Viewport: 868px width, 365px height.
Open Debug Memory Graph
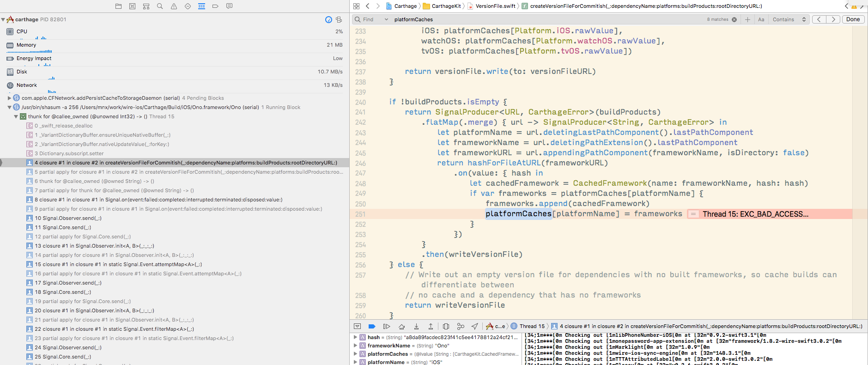coord(461,326)
